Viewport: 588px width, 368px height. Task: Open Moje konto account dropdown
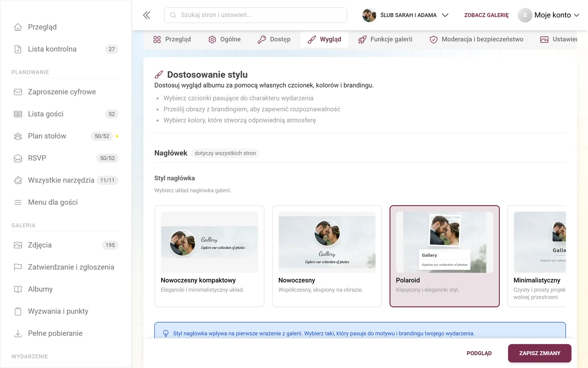(549, 15)
